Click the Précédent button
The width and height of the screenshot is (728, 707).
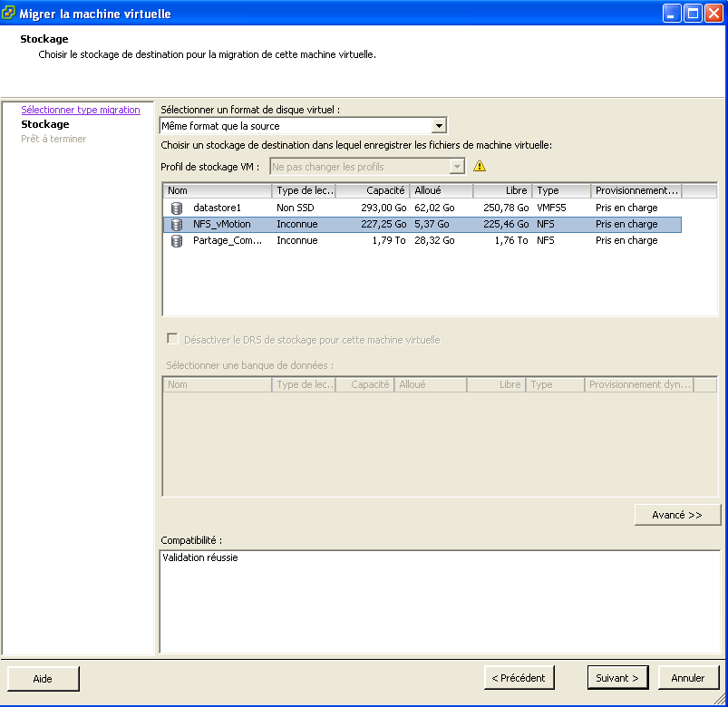click(519, 678)
